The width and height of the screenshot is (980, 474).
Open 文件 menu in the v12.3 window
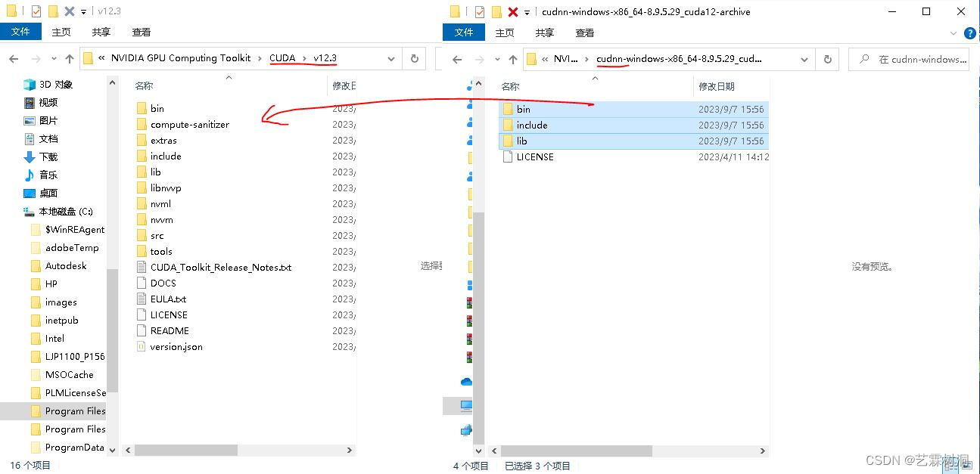pyautogui.click(x=20, y=32)
